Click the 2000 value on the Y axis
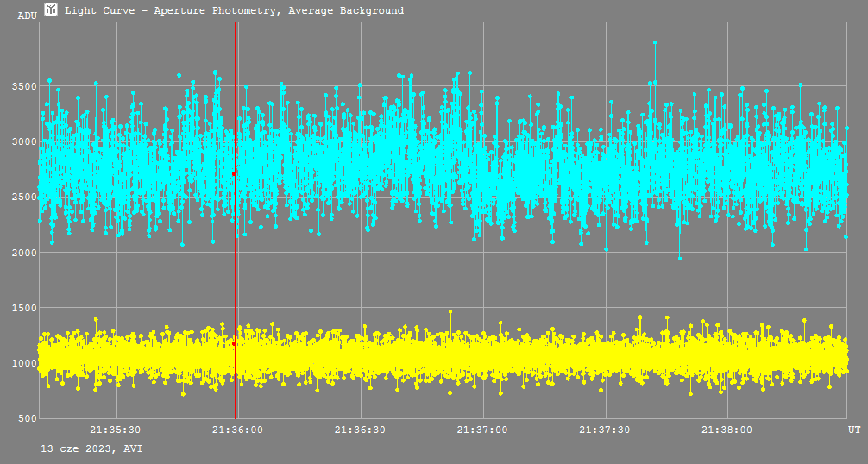The image size is (868, 464). (x=24, y=253)
